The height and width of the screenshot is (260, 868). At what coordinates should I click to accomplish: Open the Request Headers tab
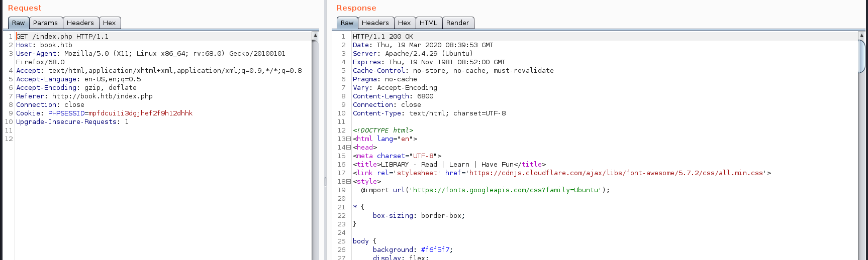coord(80,23)
